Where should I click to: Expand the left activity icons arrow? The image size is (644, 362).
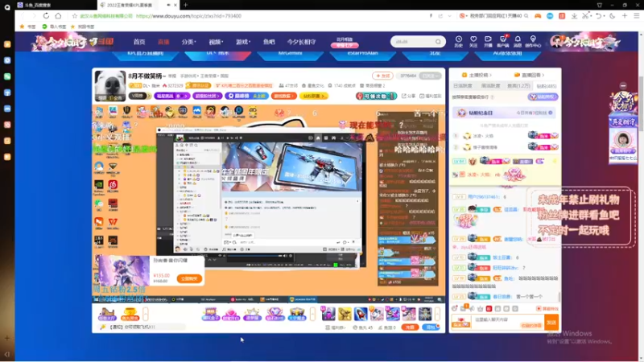[146, 314]
